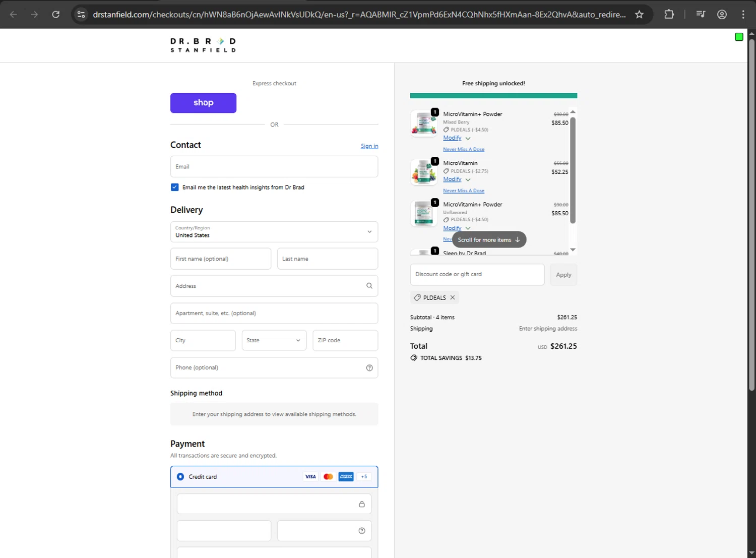Click the Dr. Brad Stanfield logo
This screenshot has width=756, height=558.
[x=203, y=45]
